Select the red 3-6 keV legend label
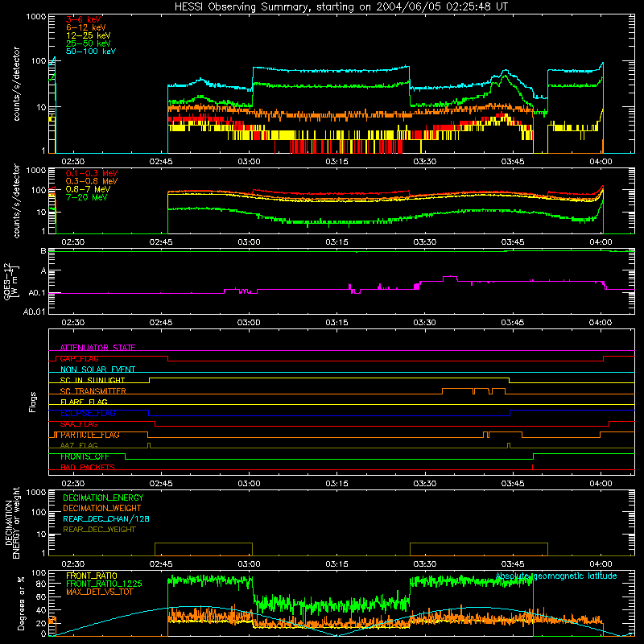Screen dimensions: 644x644 tap(84, 19)
